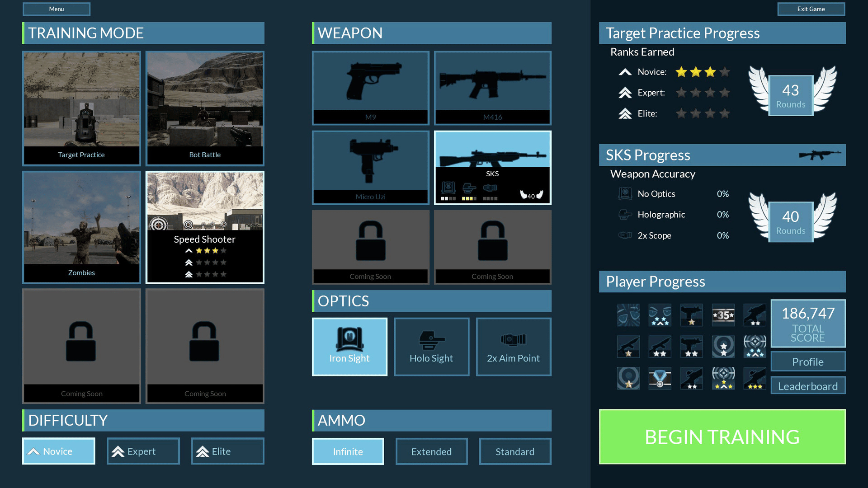Switch ammo to Extended
The image size is (868, 488).
(x=431, y=451)
